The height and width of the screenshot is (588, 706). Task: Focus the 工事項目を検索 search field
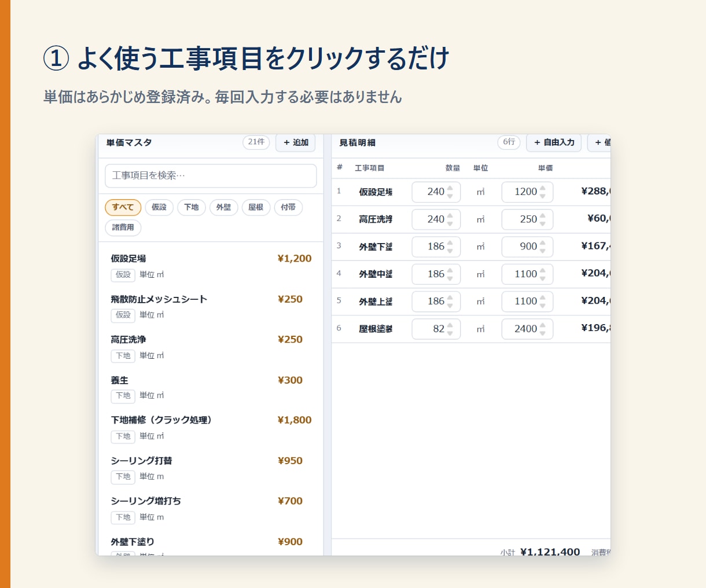click(x=211, y=175)
